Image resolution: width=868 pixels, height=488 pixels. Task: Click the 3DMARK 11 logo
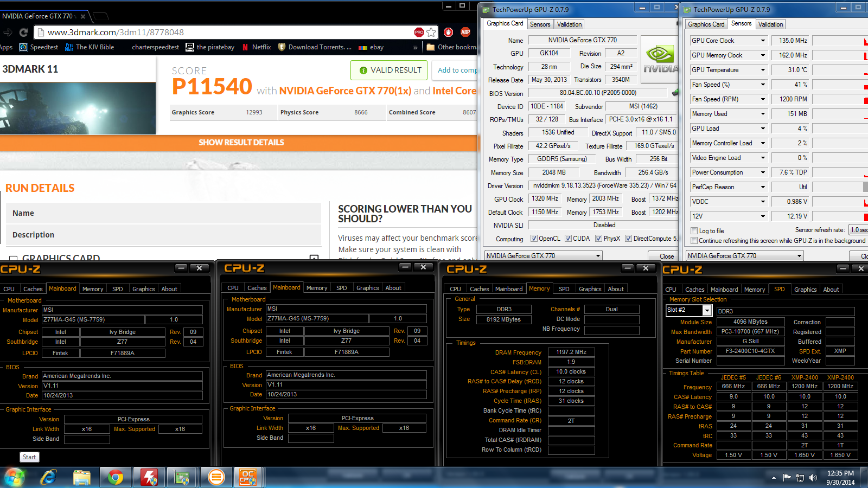pyautogui.click(x=30, y=69)
